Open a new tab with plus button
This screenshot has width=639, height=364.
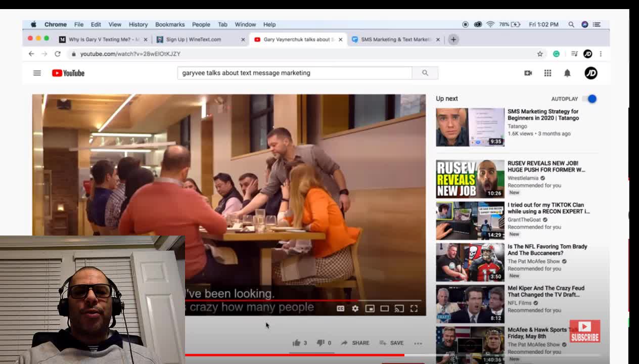[x=453, y=39]
